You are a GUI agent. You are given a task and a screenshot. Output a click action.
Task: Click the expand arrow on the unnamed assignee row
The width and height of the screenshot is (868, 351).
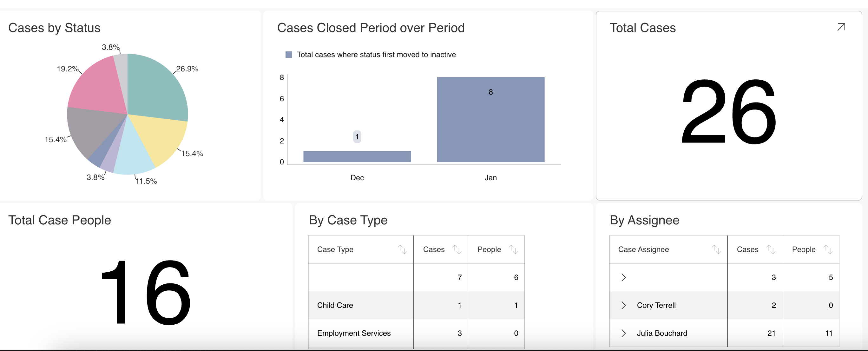coord(624,277)
